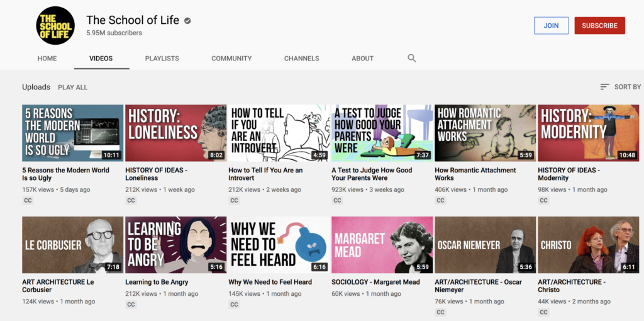The width and height of the screenshot is (644, 321).
Task: Play the Learning to Be Angry thumbnail
Action: [x=176, y=245]
